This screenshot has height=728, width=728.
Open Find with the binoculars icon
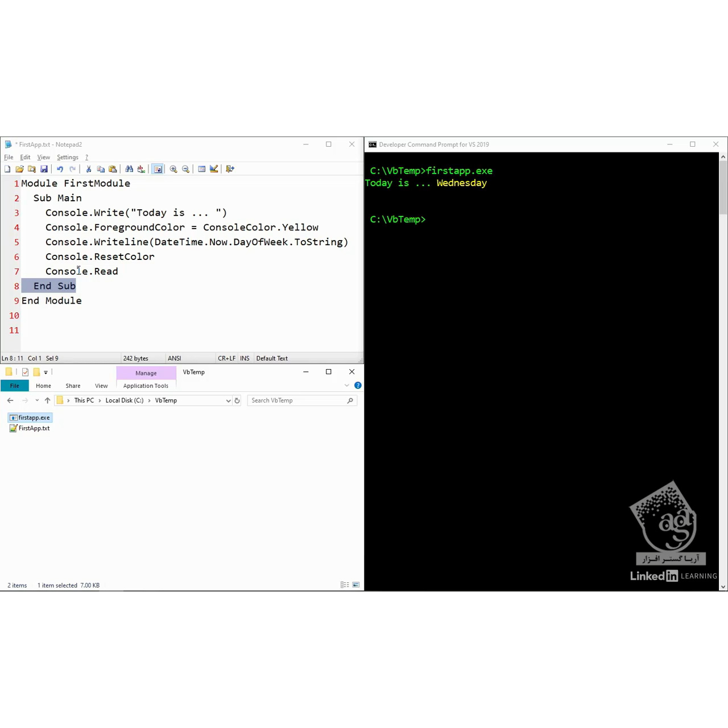coord(129,169)
